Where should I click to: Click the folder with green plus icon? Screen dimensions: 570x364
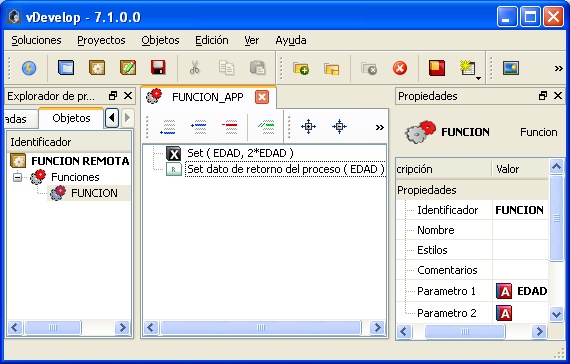tap(301, 68)
